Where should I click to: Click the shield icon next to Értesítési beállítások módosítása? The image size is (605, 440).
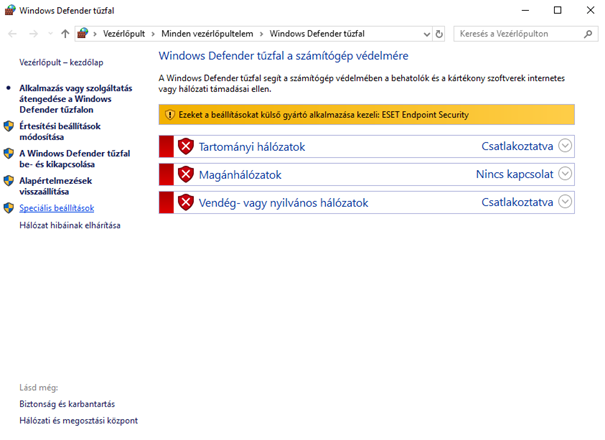(x=9, y=127)
